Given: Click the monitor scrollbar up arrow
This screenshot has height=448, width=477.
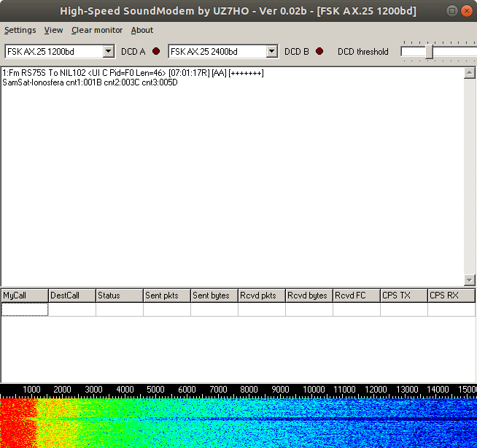Looking at the screenshot, I should 469,73.
